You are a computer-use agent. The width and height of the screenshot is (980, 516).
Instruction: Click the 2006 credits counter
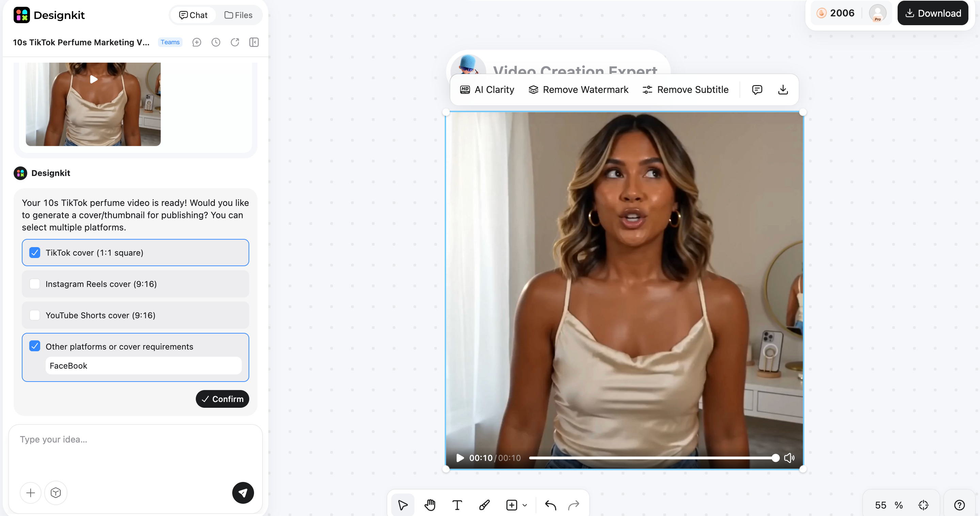(836, 13)
